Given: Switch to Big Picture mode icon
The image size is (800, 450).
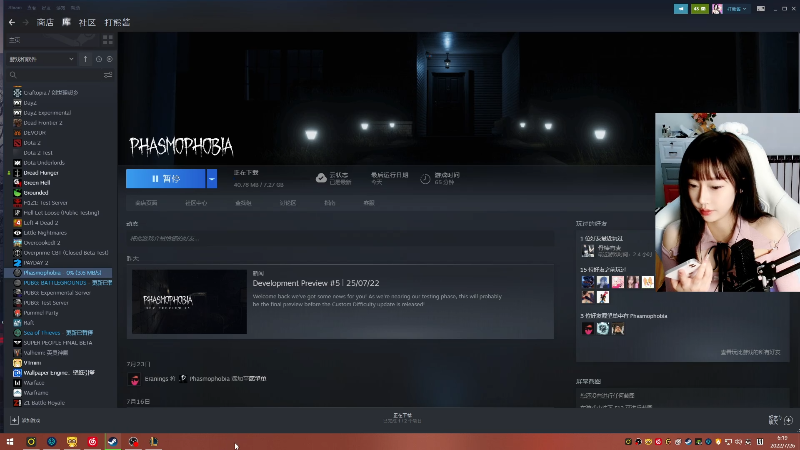Looking at the screenshot, I should (x=761, y=9).
